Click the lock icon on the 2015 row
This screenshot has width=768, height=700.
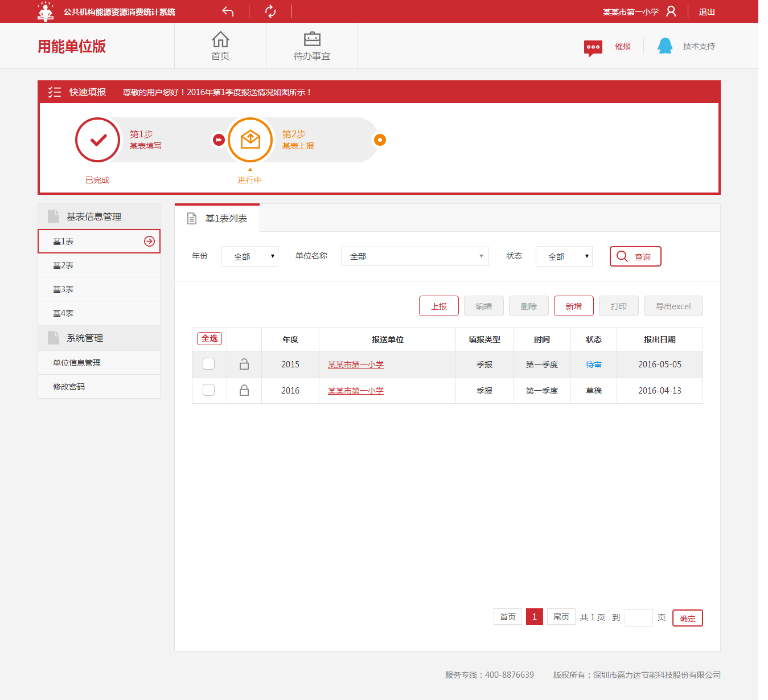(x=244, y=364)
